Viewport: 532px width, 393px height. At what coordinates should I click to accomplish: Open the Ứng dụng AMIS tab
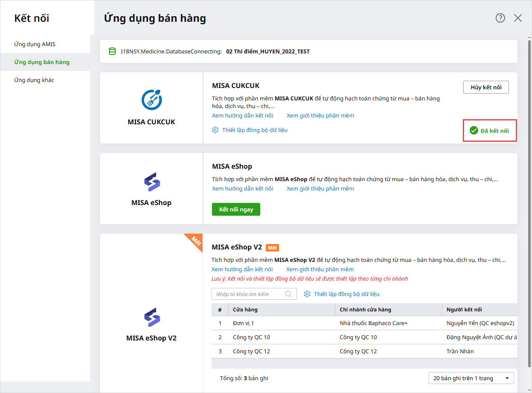coord(35,44)
